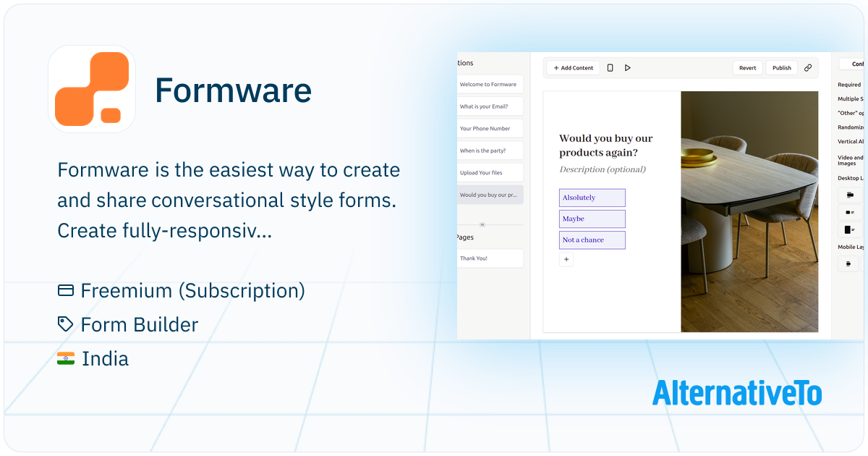Click the Formware title text

click(233, 90)
